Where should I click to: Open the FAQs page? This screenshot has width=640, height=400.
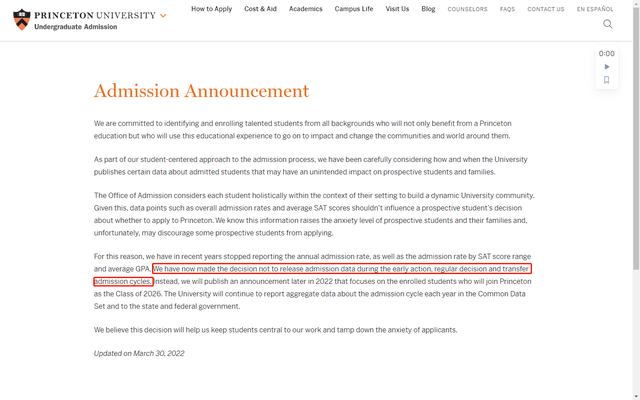click(507, 9)
